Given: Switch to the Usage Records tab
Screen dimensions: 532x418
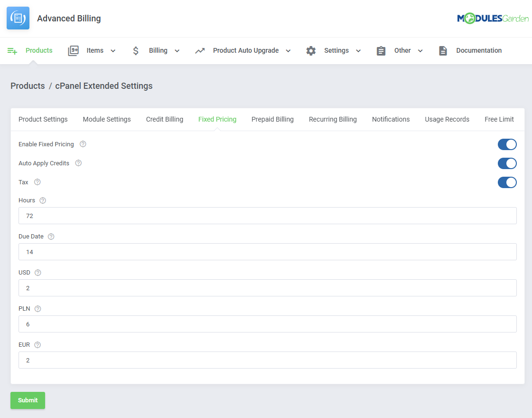Looking at the screenshot, I should (x=447, y=119).
